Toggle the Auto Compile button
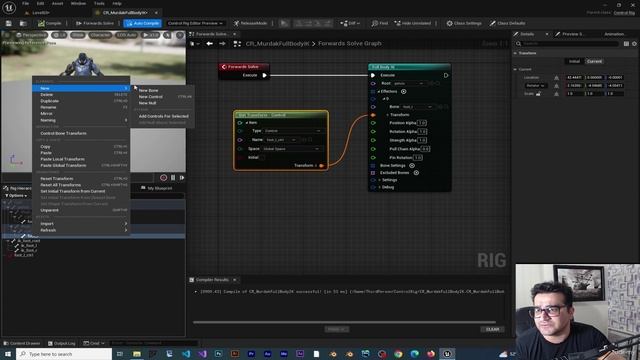Screen dimensions: 640x360 (x=142, y=23)
